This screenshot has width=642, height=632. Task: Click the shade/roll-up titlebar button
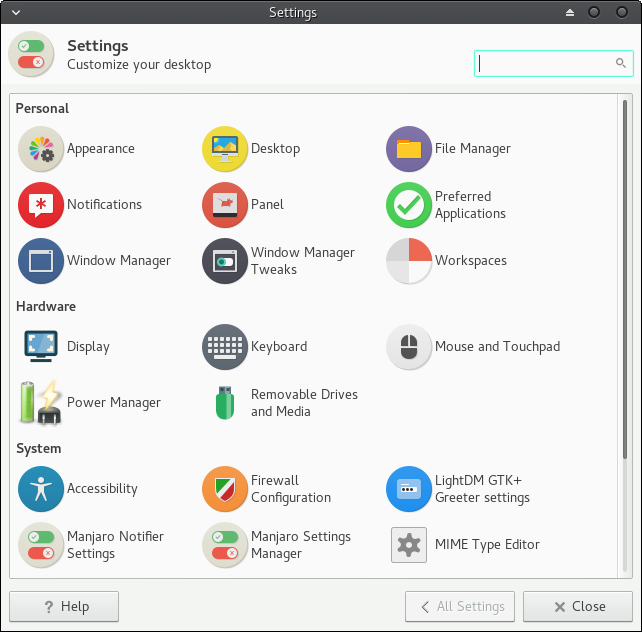pos(570,13)
